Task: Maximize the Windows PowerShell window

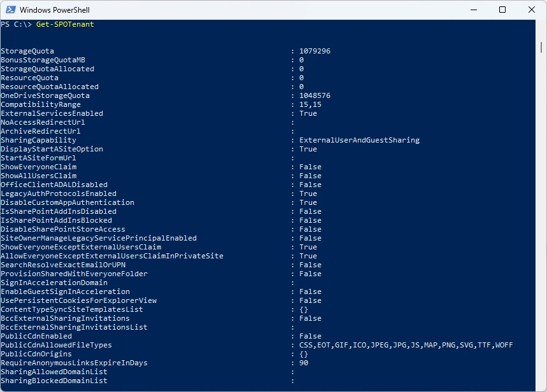Action: click(502, 10)
